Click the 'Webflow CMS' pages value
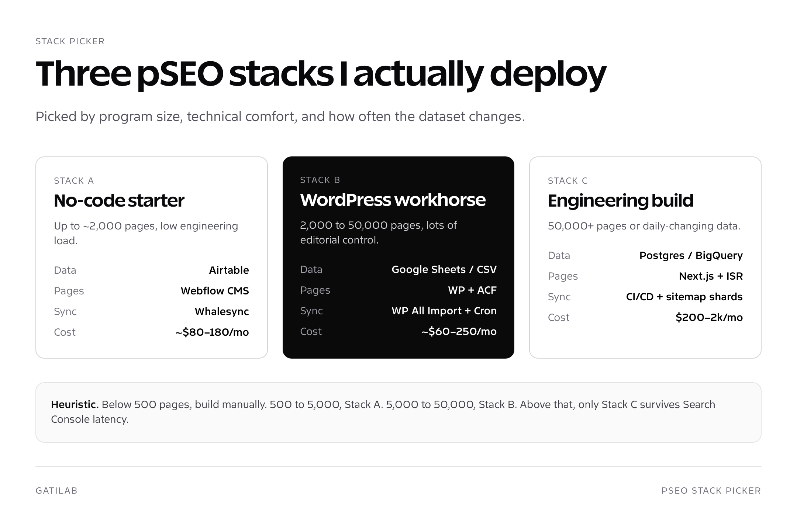This screenshot has width=797, height=532. (215, 291)
